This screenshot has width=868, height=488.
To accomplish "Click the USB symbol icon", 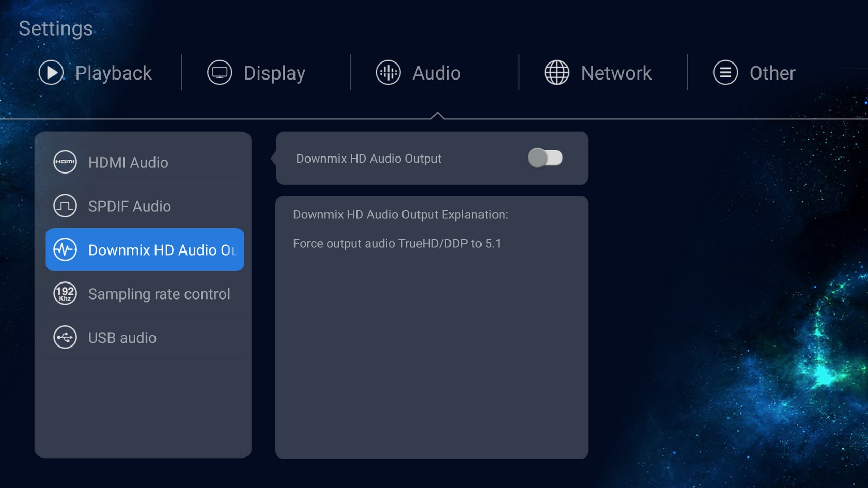I will coord(65,338).
